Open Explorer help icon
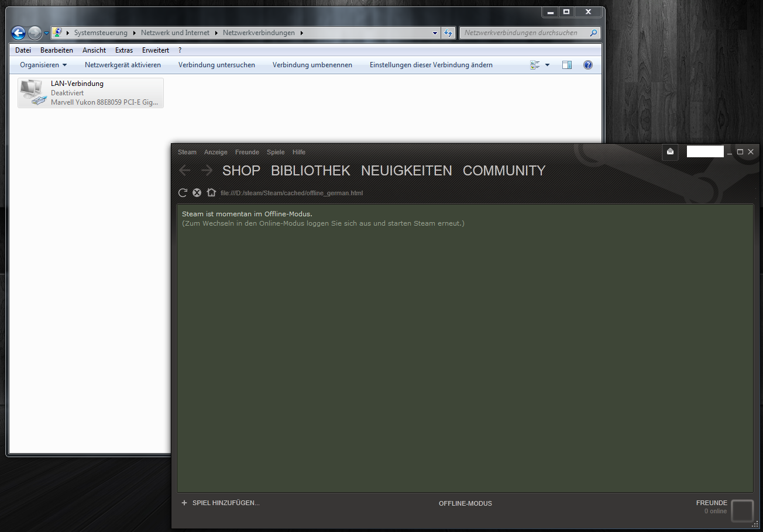The image size is (763, 532). (x=588, y=65)
